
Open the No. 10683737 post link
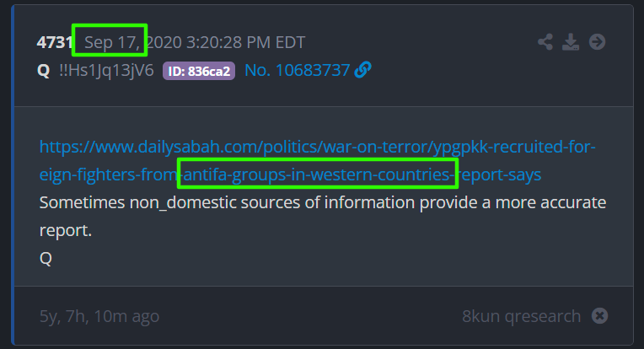click(297, 70)
